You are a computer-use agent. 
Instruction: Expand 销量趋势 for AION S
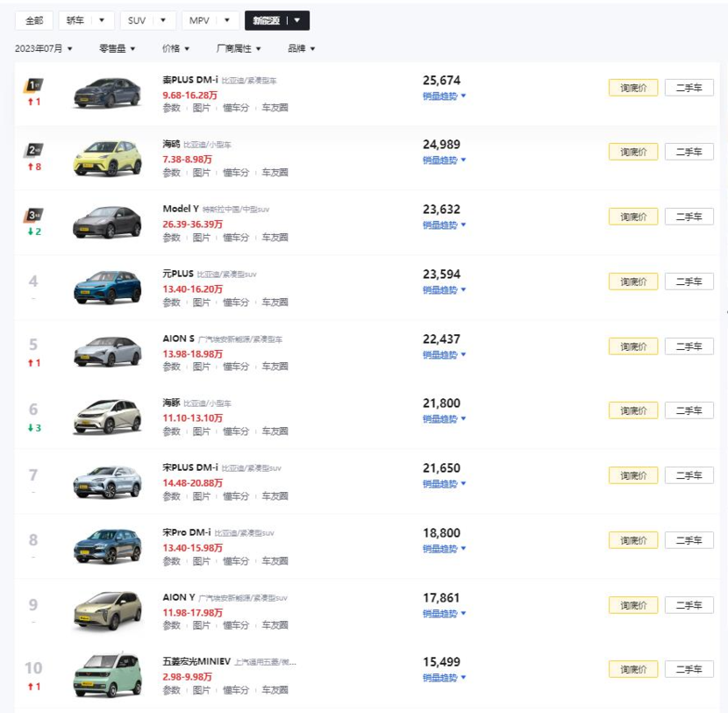tap(444, 354)
